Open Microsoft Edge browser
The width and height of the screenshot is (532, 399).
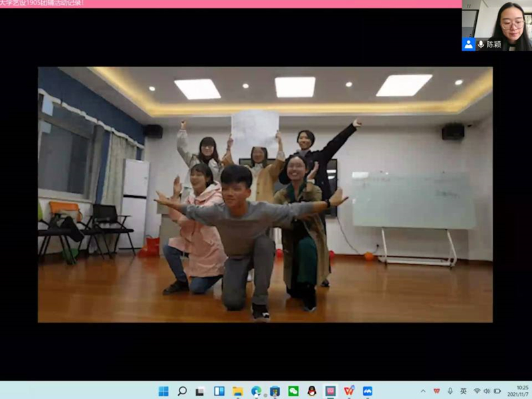257,391
